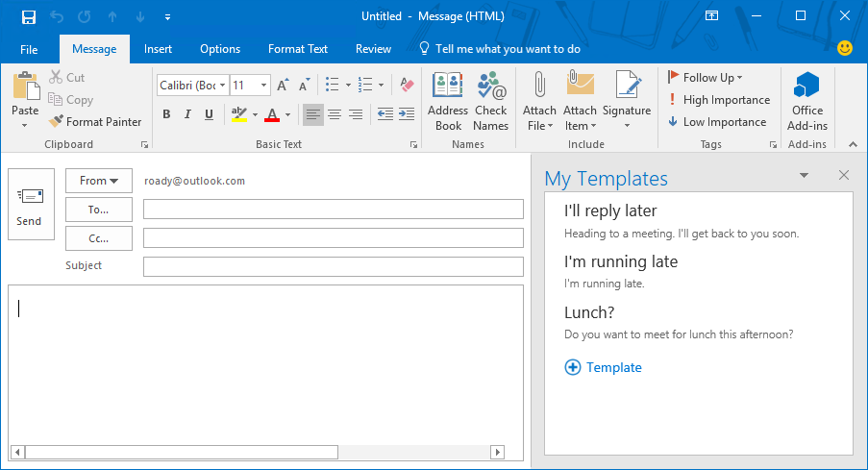Viewport: 868px width, 470px height.
Task: Apply the red font color
Action: click(x=272, y=114)
